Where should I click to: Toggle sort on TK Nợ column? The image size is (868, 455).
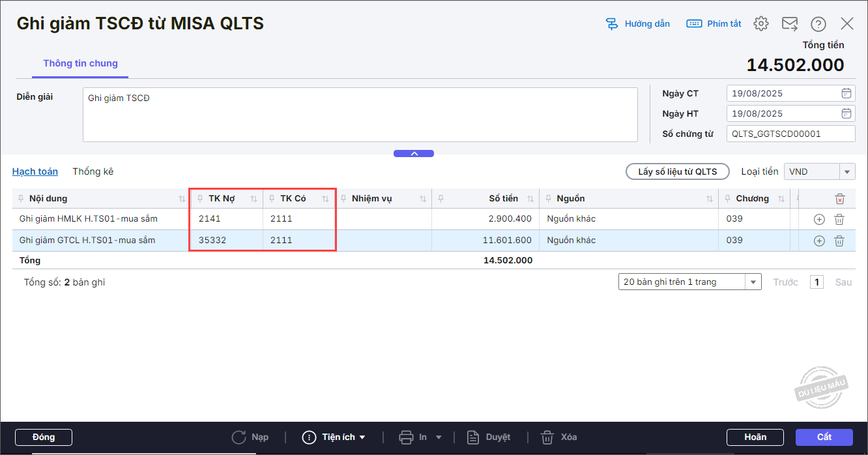coord(253,199)
